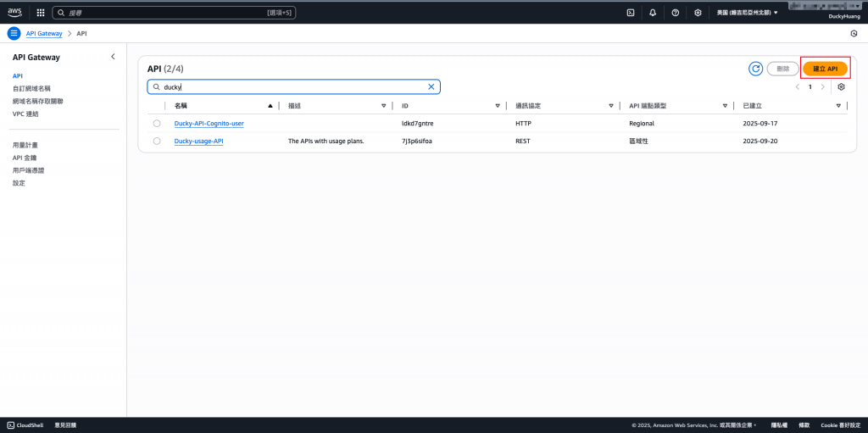Open DuckyHuang account menu
Viewport: 868px width, 433px height.
point(843,17)
